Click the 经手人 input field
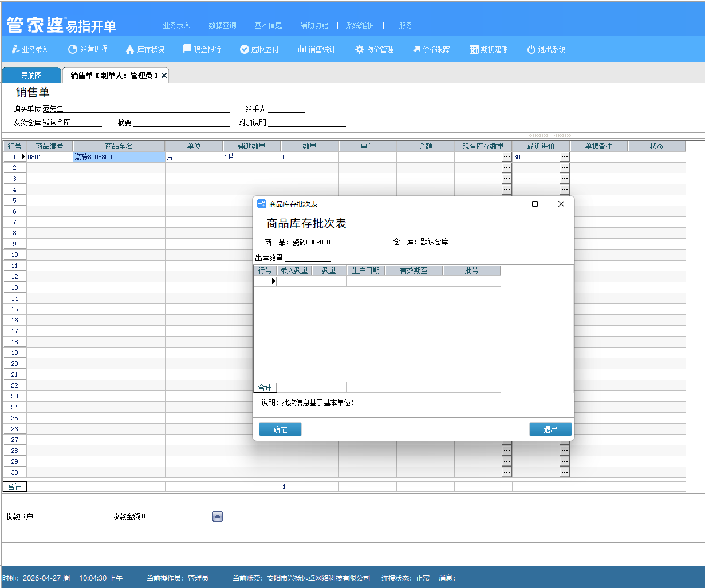Viewport: 705px width, 588px height. tap(286, 109)
